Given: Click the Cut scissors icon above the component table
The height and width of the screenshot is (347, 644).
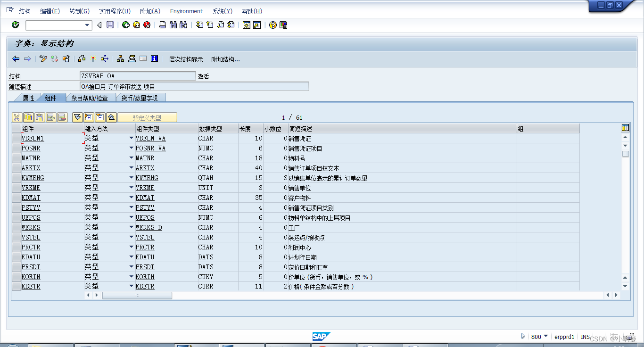Looking at the screenshot, I should coord(17,117).
